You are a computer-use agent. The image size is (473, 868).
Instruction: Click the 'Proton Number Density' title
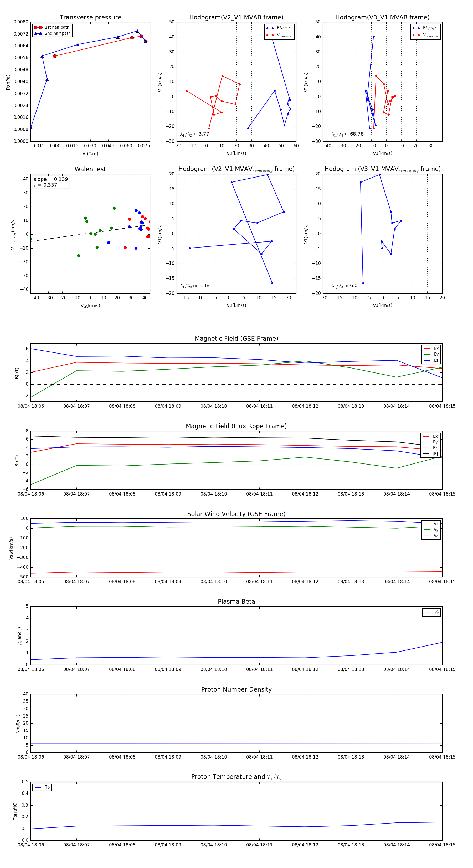pyautogui.click(x=236, y=689)
